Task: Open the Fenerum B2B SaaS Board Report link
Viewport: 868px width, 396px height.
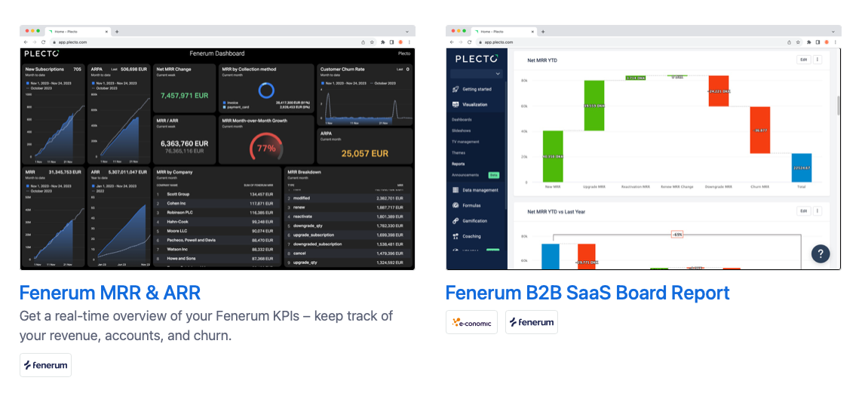Action: pos(587,293)
